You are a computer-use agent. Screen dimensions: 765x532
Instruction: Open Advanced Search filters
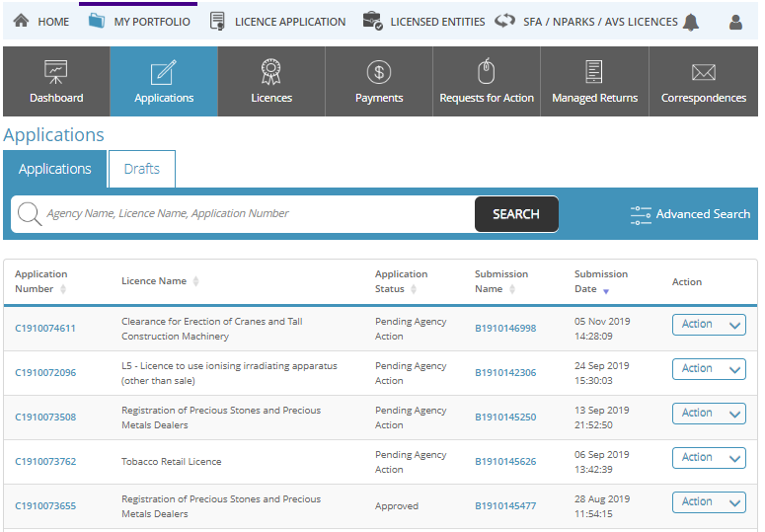[x=690, y=214]
